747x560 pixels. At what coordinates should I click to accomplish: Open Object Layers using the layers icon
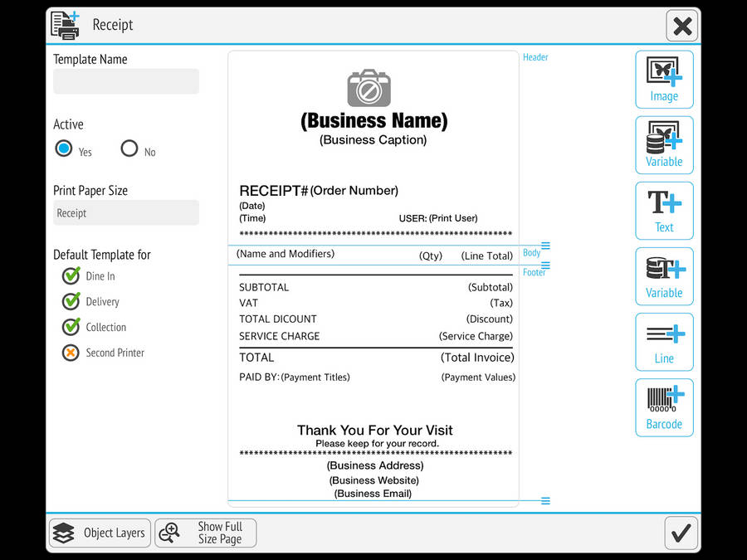99,533
